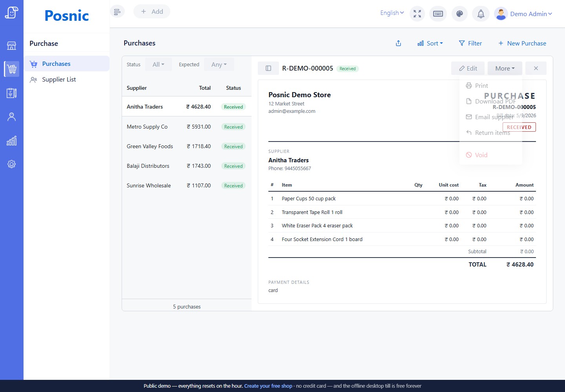Enter fullscreen mode with the expand icon
565x392 pixels.
pyautogui.click(x=417, y=14)
